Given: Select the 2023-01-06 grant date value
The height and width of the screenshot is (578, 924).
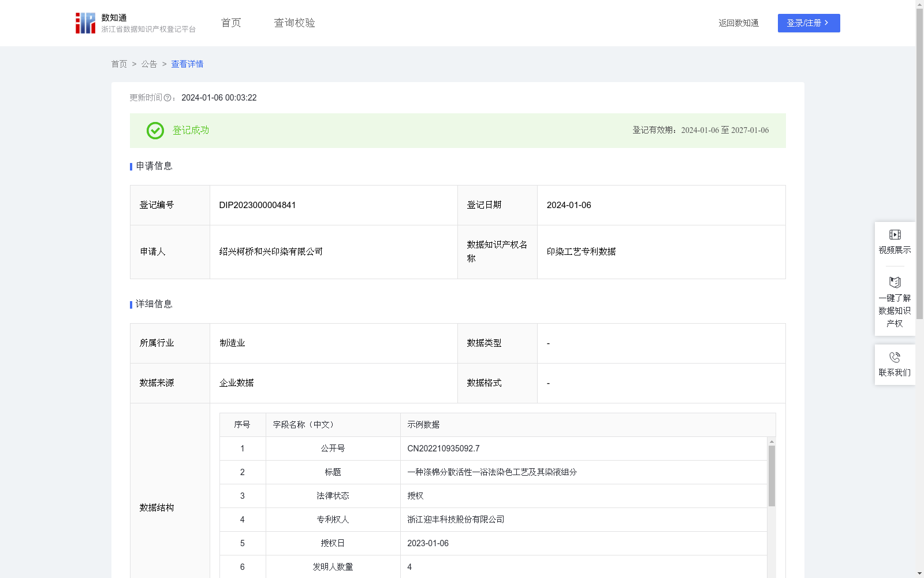Looking at the screenshot, I should click(x=428, y=543).
